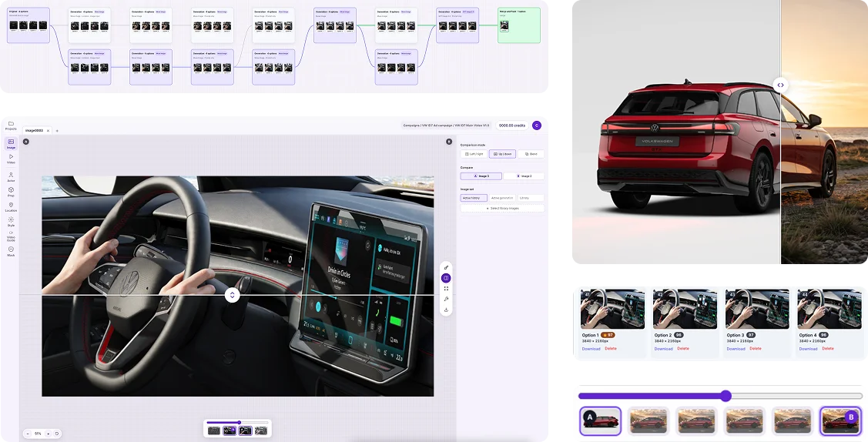Image resolution: width=868 pixels, height=442 pixels.
Task: Choose Image 1 for compare slot A
Action: coord(481,176)
